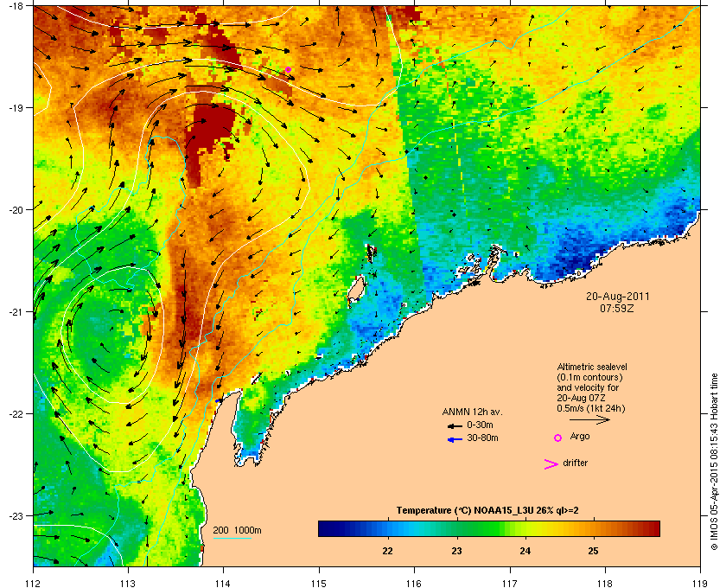Click the longitude axis label 115
The width and height of the screenshot is (726, 588).
pyautogui.click(x=319, y=583)
